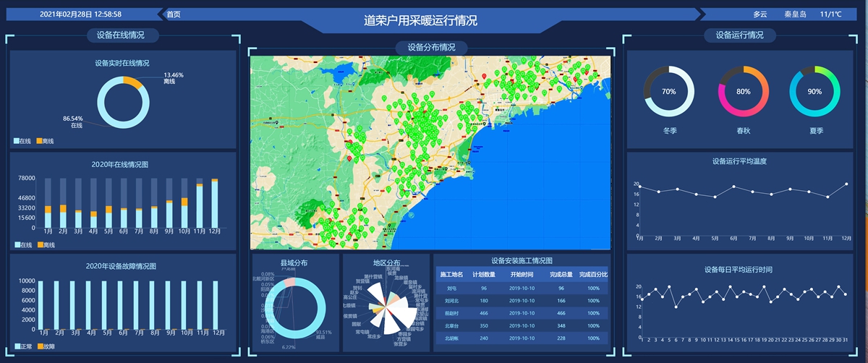Click the 秦皇岛 city label in header

click(795, 14)
